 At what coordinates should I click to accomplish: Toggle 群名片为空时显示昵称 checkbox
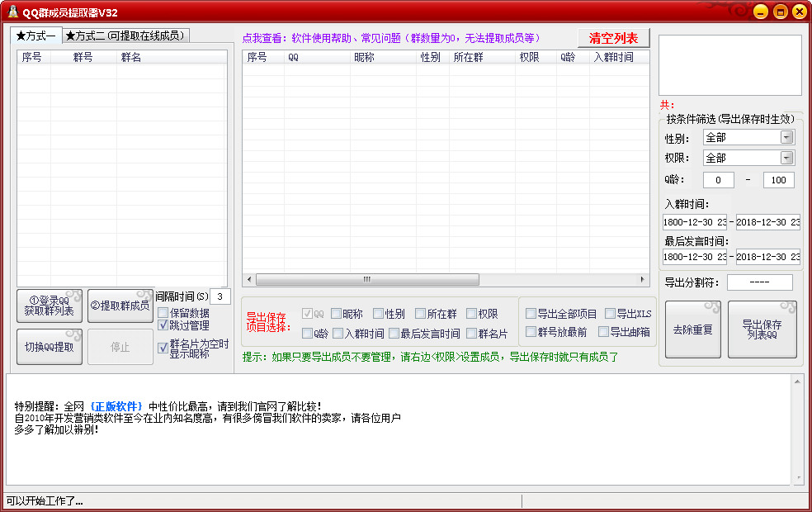pos(163,348)
